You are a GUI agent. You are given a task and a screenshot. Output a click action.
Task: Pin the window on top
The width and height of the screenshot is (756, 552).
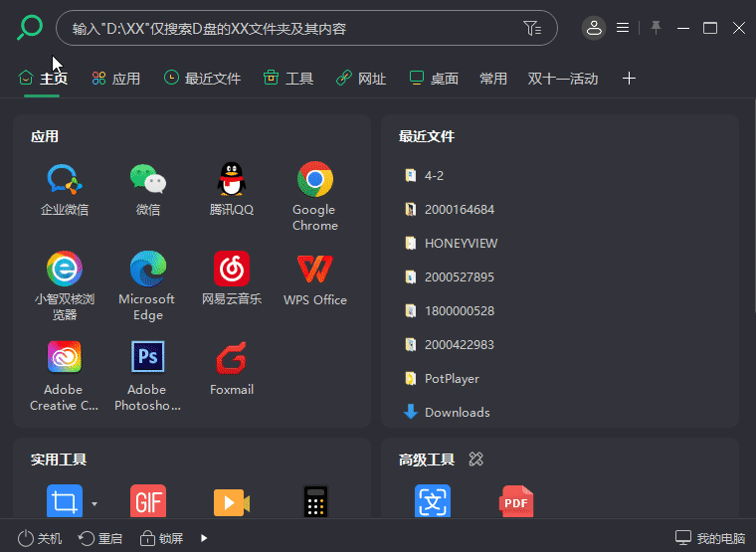click(656, 28)
